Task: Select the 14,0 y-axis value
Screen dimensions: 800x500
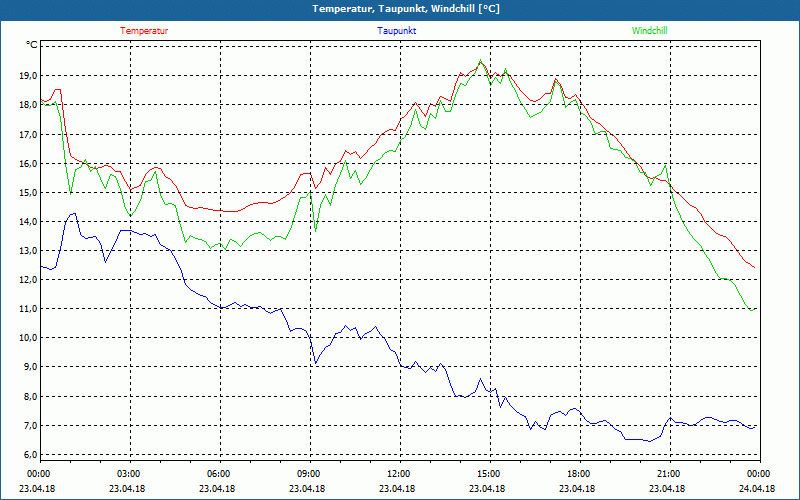Action: pyautogui.click(x=29, y=221)
